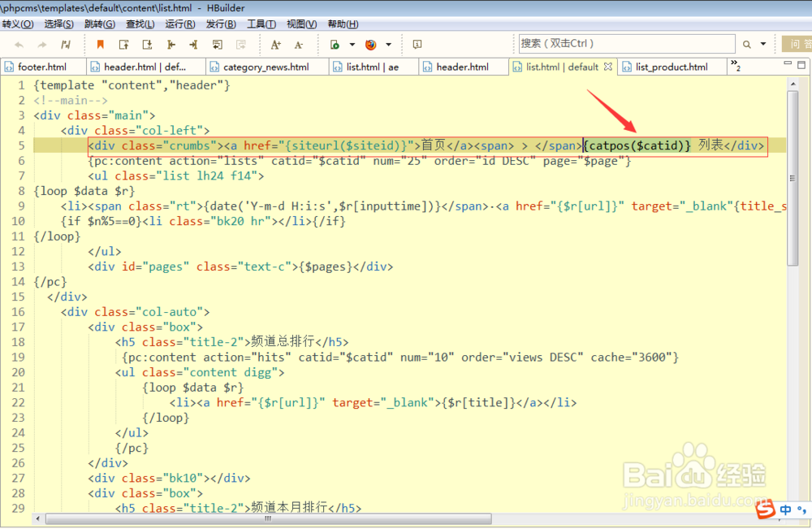The width and height of the screenshot is (812, 529).
Task: Increase font size with the A+ icon
Action: 276,45
